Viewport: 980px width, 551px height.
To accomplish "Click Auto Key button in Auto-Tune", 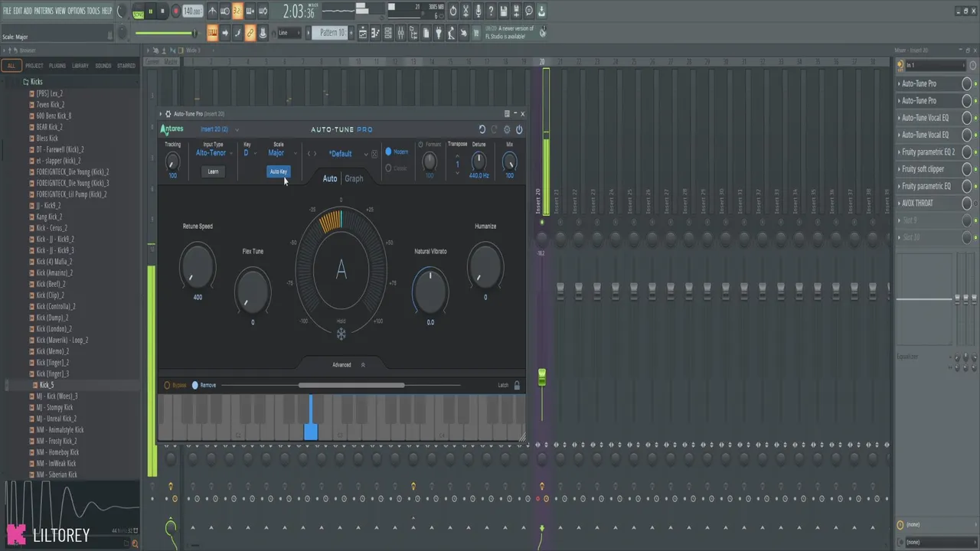I will click(x=278, y=171).
